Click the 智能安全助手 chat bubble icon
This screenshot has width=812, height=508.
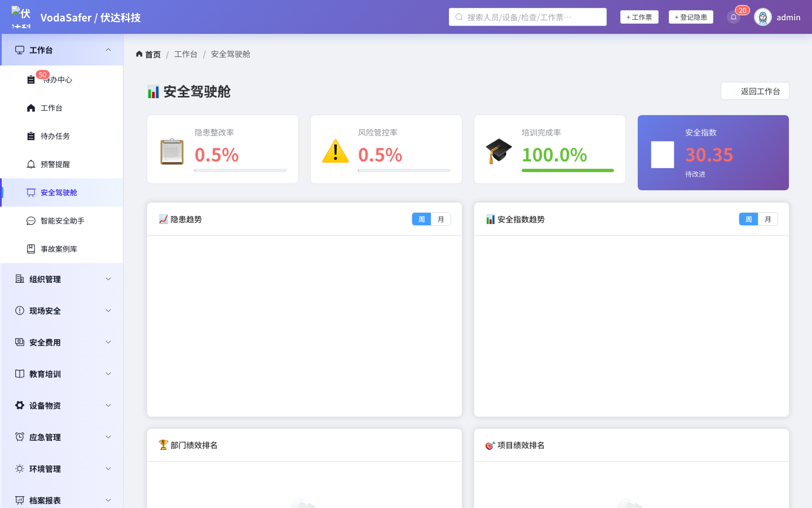pyautogui.click(x=31, y=221)
